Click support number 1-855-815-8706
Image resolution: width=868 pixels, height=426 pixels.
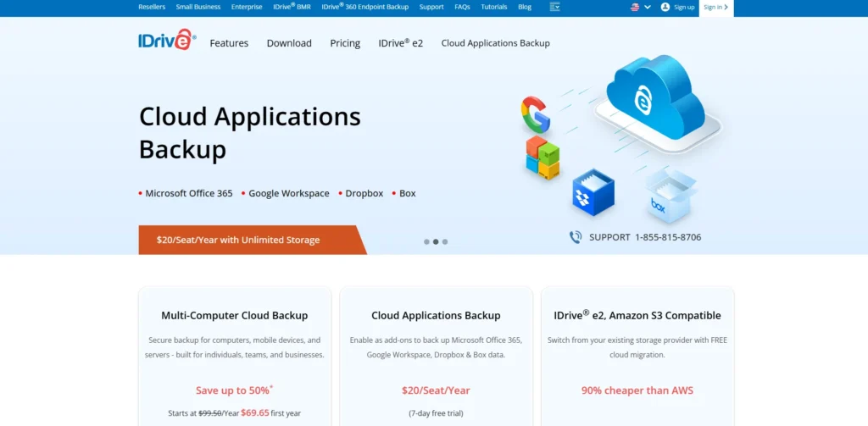pyautogui.click(x=668, y=237)
